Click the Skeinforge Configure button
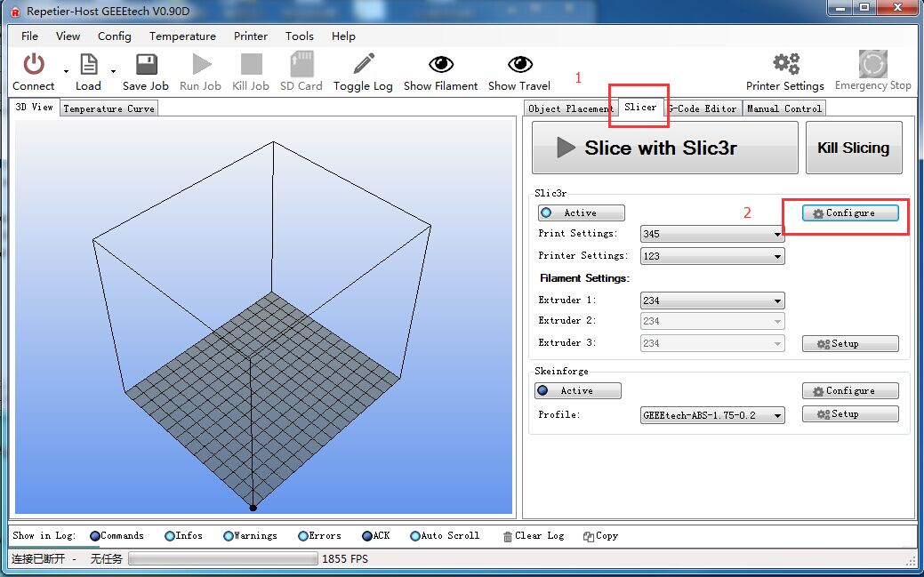The height and width of the screenshot is (577, 924). [x=850, y=391]
